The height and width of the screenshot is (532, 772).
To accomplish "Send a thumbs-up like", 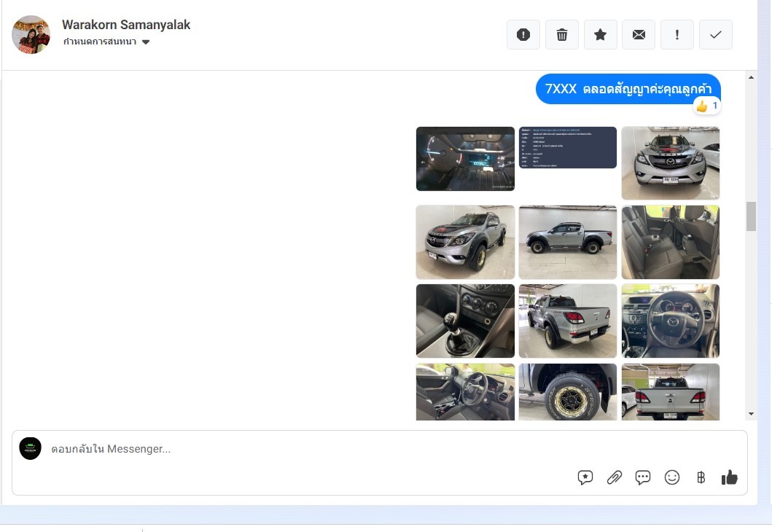I will tap(729, 477).
